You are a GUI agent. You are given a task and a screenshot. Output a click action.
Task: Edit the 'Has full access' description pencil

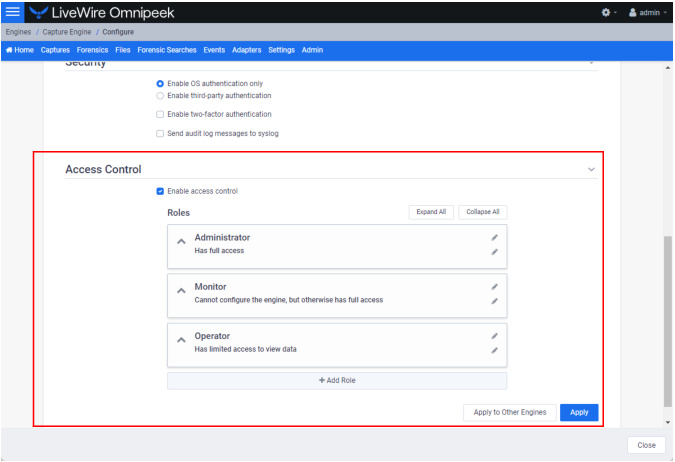point(495,252)
